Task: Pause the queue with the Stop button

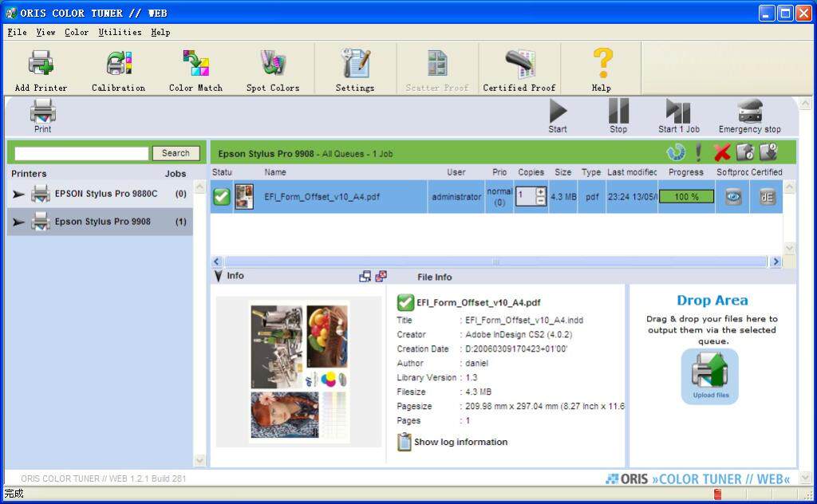Action: (x=618, y=116)
